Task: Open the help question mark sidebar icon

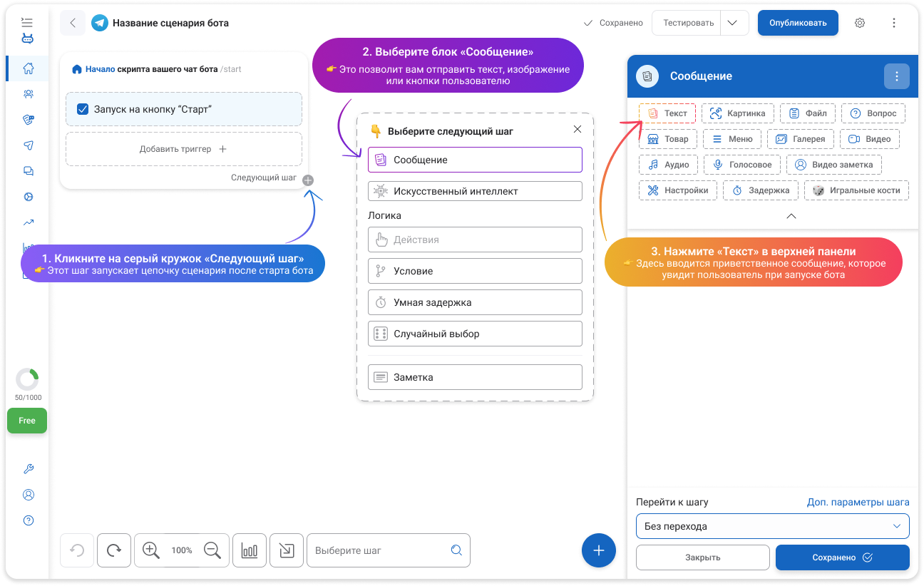Action: click(x=29, y=520)
